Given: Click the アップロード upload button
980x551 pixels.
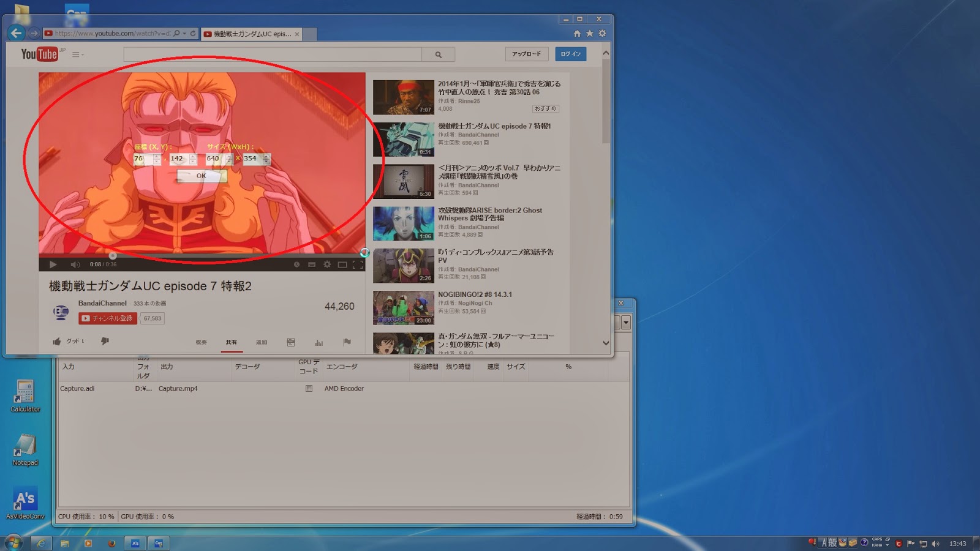Looking at the screenshot, I should click(527, 54).
